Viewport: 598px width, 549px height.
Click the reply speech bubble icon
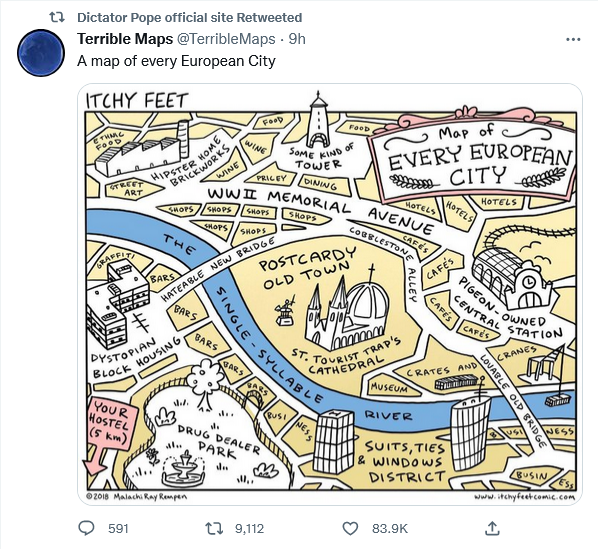(x=86, y=528)
